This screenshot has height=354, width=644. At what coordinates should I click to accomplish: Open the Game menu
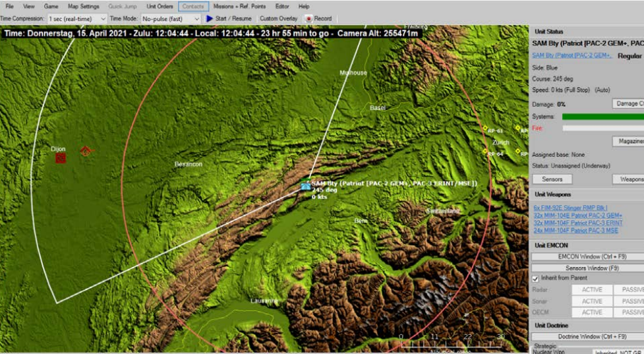pos(51,6)
